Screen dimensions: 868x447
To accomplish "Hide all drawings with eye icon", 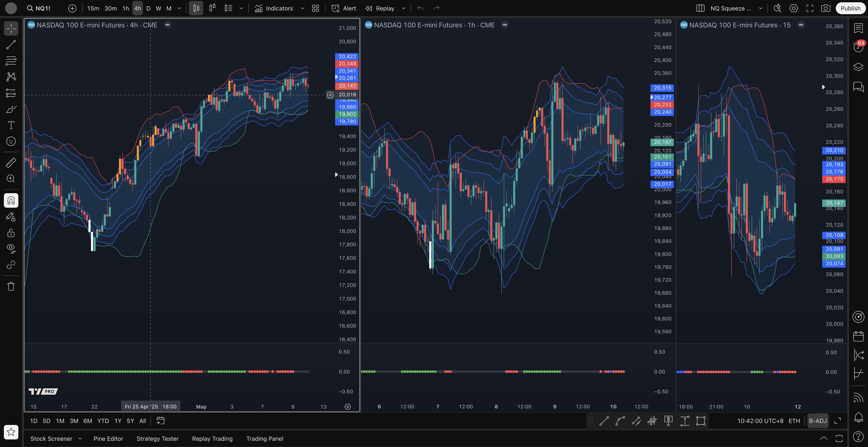I will (x=11, y=249).
